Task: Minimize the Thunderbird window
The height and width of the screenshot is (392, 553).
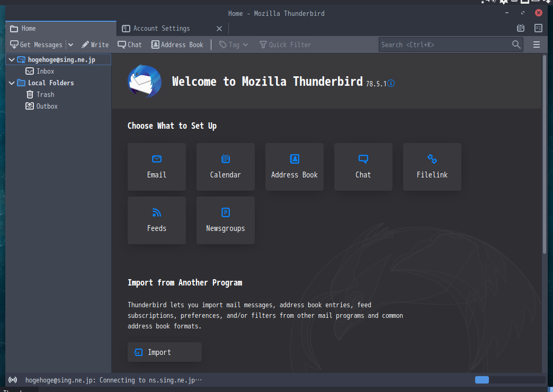Action: (x=507, y=13)
